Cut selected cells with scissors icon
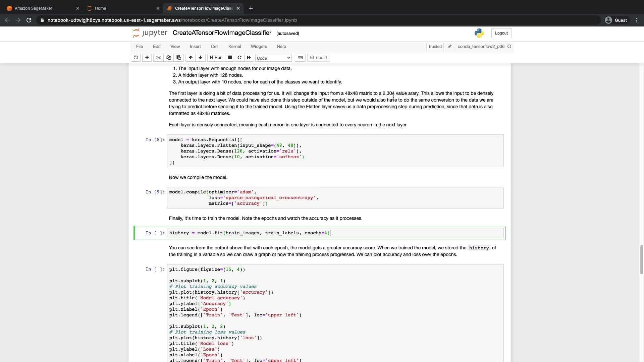This screenshot has height=362, width=644. [x=159, y=58]
